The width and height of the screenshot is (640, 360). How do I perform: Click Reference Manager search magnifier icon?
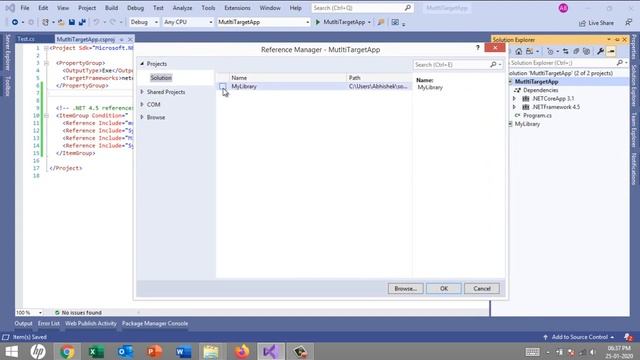click(493, 64)
